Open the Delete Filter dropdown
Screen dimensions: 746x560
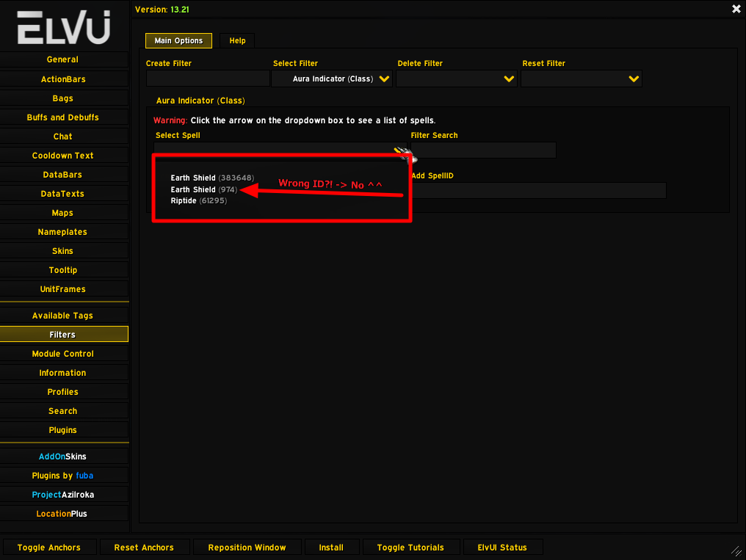coord(457,79)
